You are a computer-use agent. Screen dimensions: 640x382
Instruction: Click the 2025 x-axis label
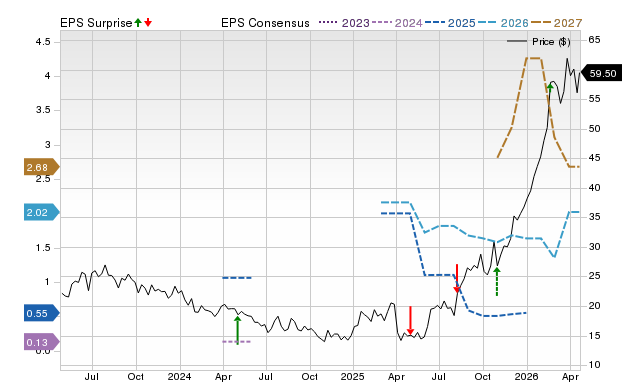(x=353, y=376)
